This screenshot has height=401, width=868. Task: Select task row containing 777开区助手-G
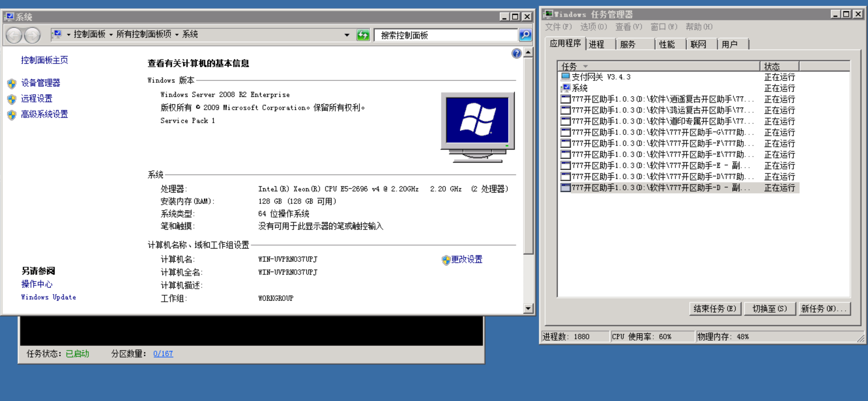[x=679, y=132]
